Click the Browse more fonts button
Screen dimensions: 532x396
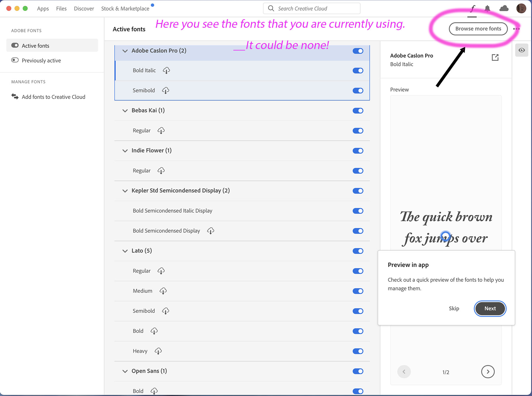click(x=478, y=29)
